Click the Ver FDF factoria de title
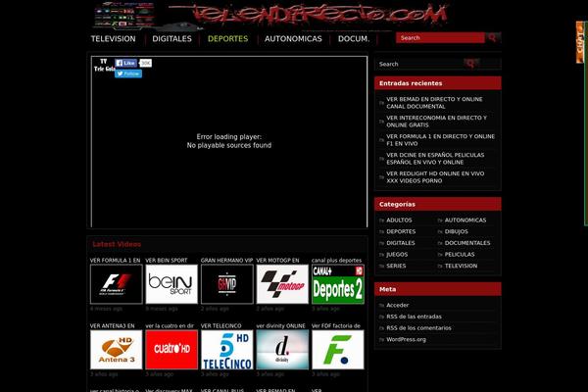Screen dimensions: 588x392 (335, 326)
